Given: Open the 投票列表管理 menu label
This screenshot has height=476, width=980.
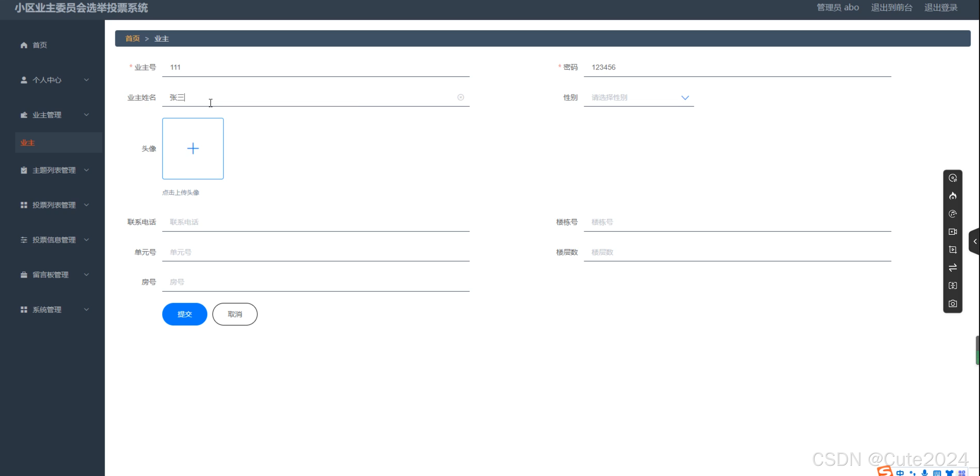Looking at the screenshot, I should click(x=54, y=205).
